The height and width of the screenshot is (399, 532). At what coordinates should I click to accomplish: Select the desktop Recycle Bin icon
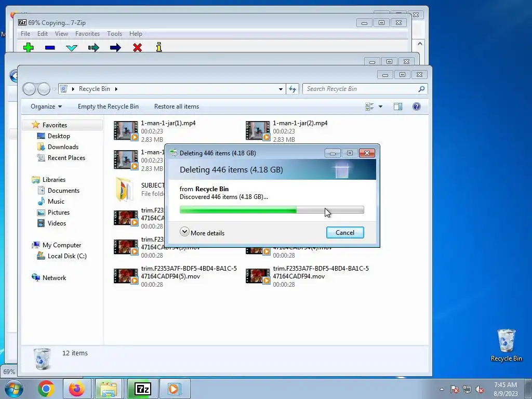coord(506,345)
